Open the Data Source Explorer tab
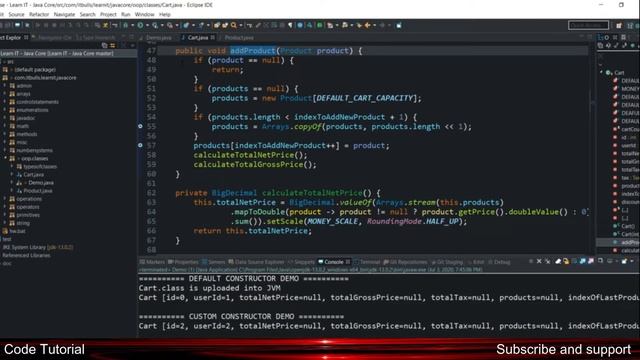This screenshot has width=640, height=360. click(x=256, y=262)
